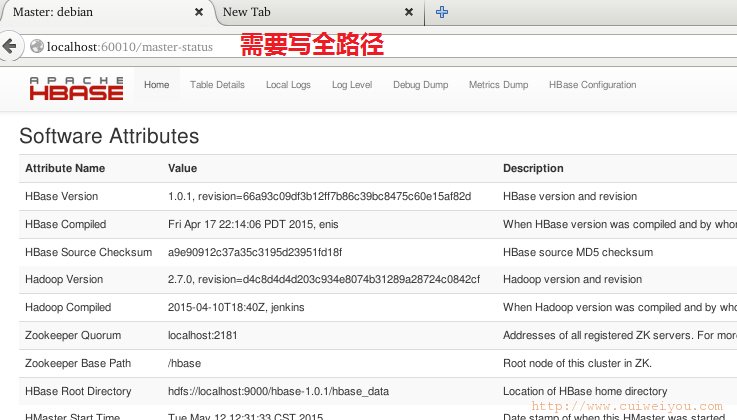Open Debug Dump page
Viewport: 737px width, 420px height.
pyautogui.click(x=421, y=85)
